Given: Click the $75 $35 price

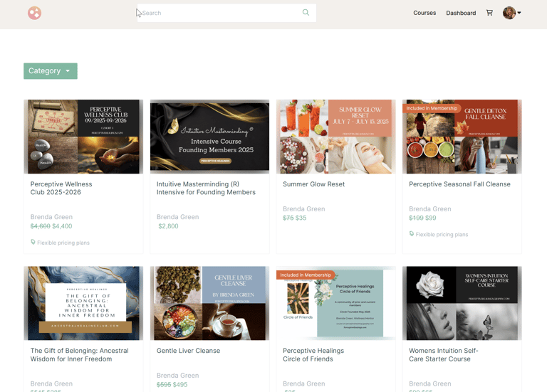Looking at the screenshot, I should point(294,218).
